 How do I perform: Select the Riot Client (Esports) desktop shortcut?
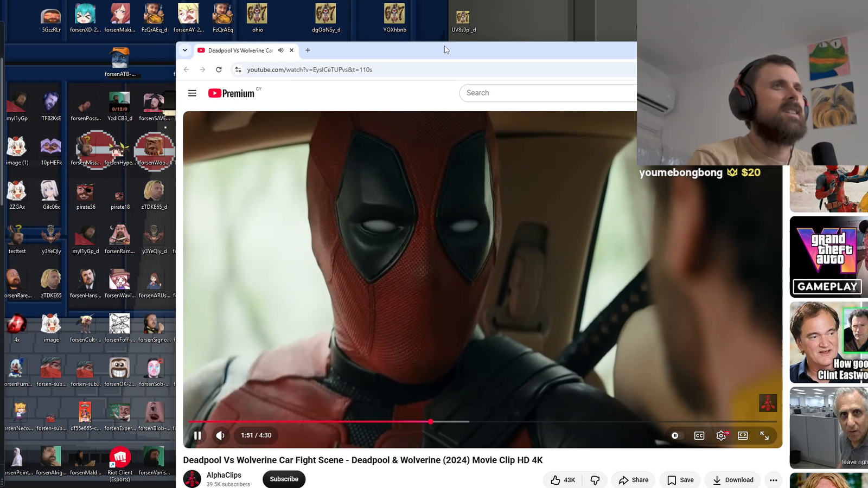[120, 464]
